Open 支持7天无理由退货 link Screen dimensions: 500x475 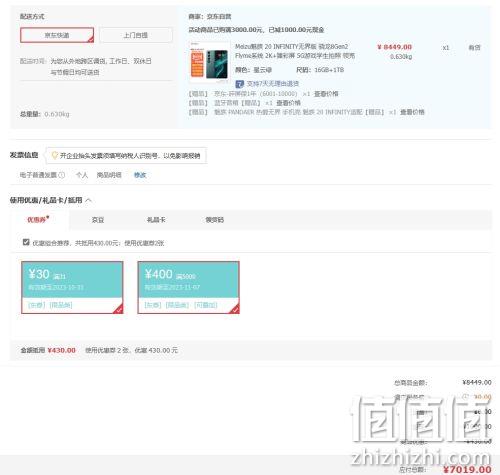click(x=272, y=84)
